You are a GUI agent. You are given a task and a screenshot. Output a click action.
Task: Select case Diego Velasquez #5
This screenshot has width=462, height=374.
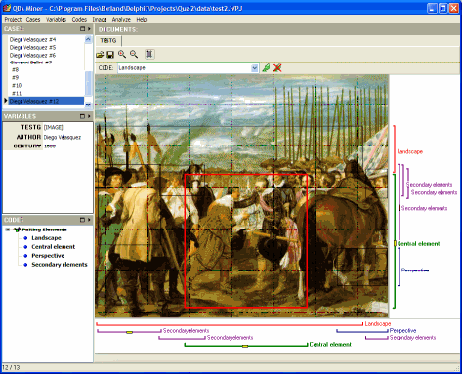[x=33, y=48]
